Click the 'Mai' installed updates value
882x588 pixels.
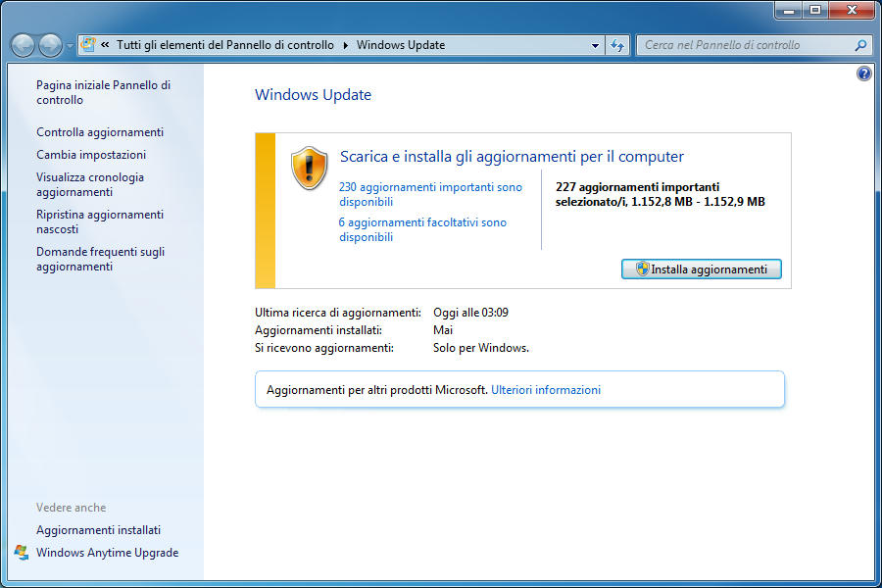click(x=443, y=330)
